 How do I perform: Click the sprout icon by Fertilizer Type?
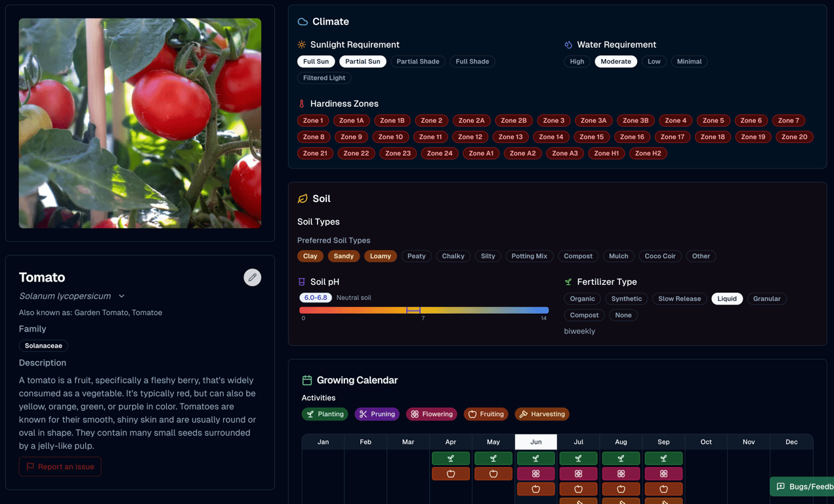(568, 282)
